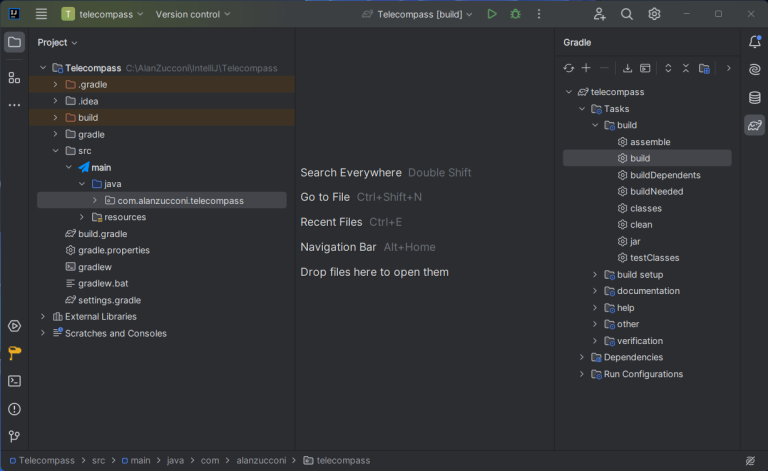Image resolution: width=768 pixels, height=471 pixels.
Task: Open the Database tool window
Action: [755, 97]
